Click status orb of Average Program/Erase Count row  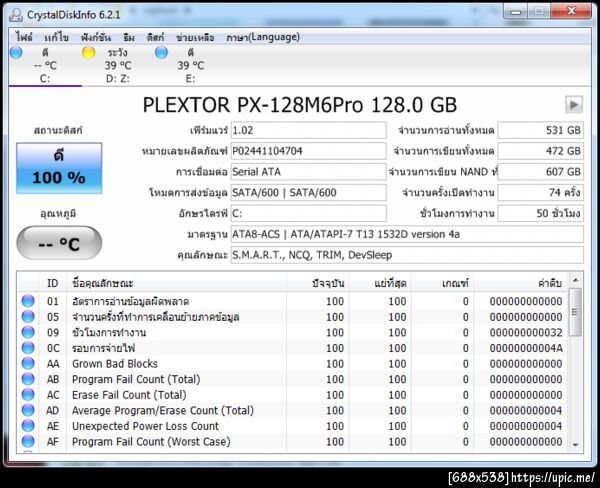tap(28, 410)
